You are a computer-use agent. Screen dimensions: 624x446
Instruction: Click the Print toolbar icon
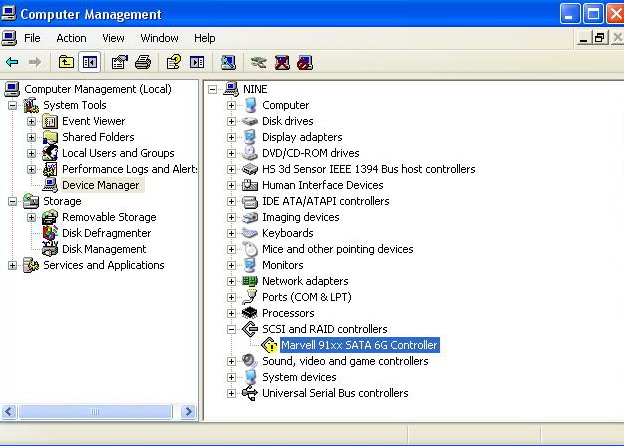tap(143, 62)
